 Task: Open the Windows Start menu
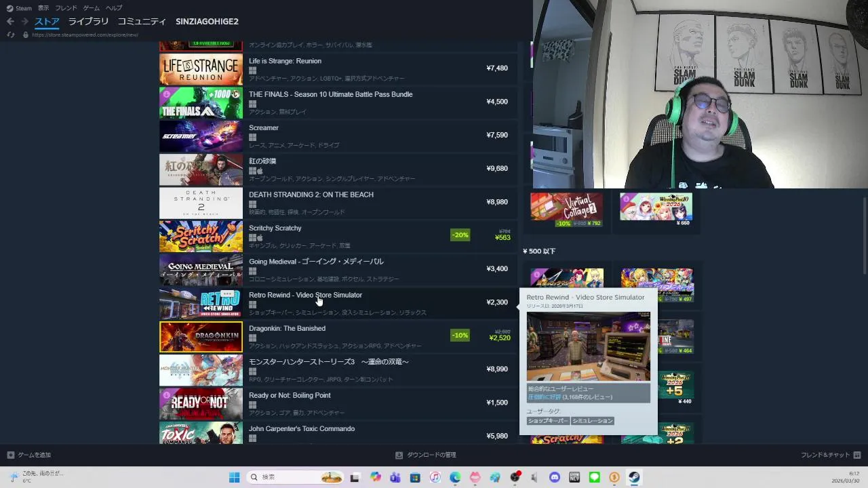[234, 477]
